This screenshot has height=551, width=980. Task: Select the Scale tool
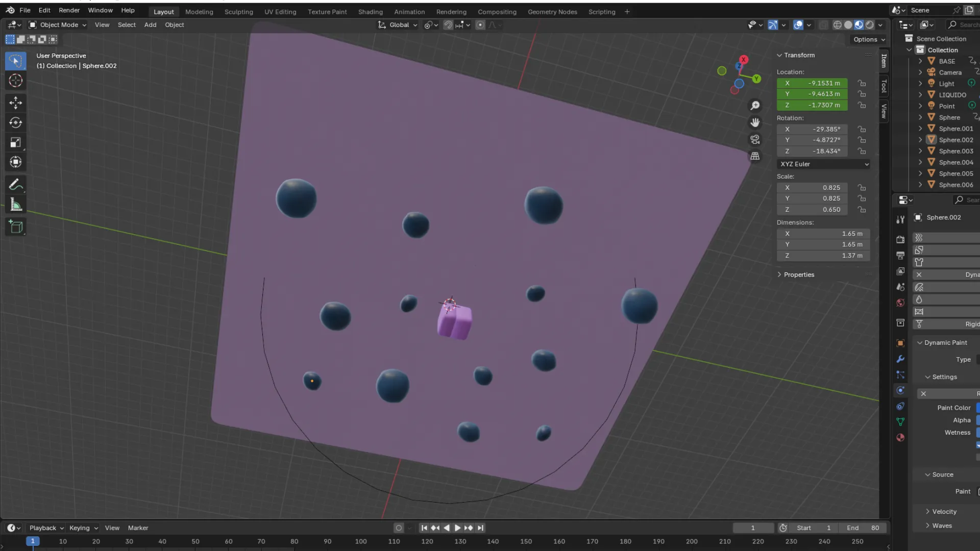(15, 142)
